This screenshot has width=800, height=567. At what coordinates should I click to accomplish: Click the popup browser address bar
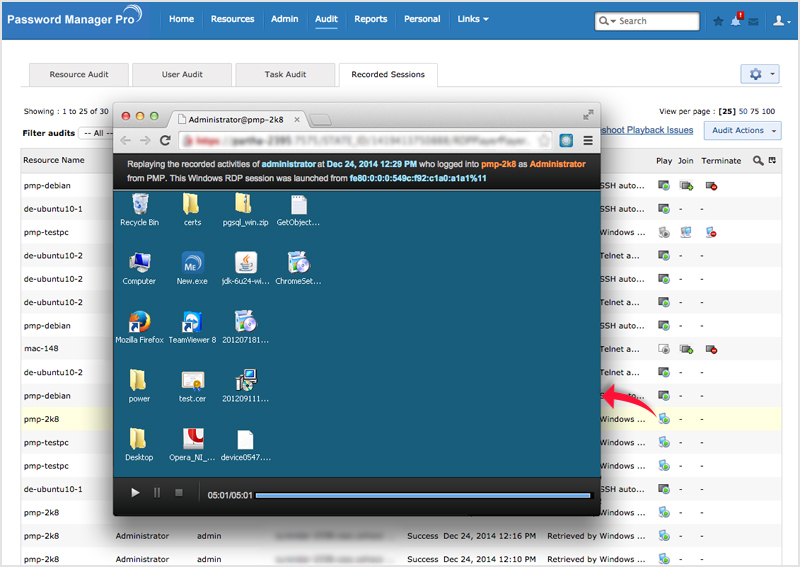tap(365, 140)
